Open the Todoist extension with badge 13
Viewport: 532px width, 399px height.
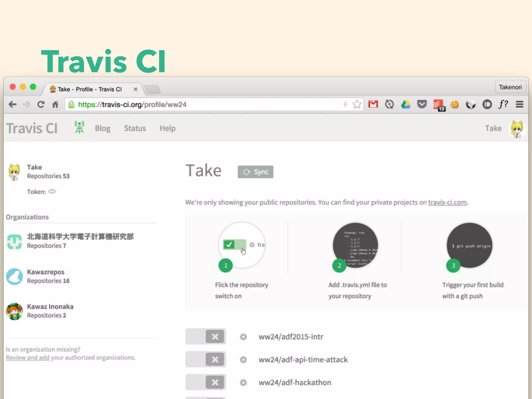tap(438, 105)
